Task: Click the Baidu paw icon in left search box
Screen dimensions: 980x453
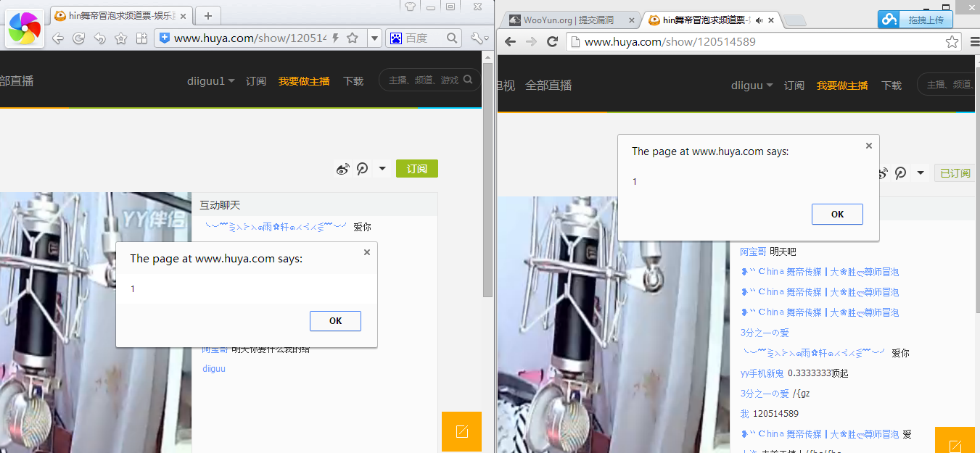Action: 396,38
